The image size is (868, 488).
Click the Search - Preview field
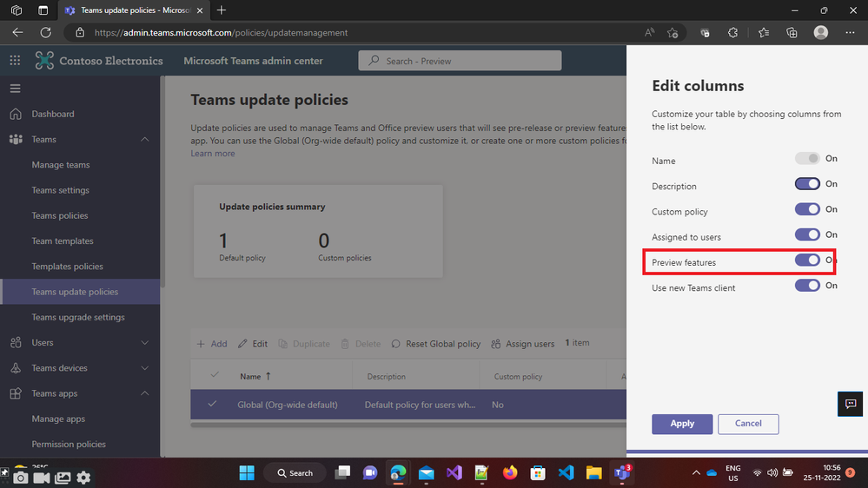tap(460, 61)
